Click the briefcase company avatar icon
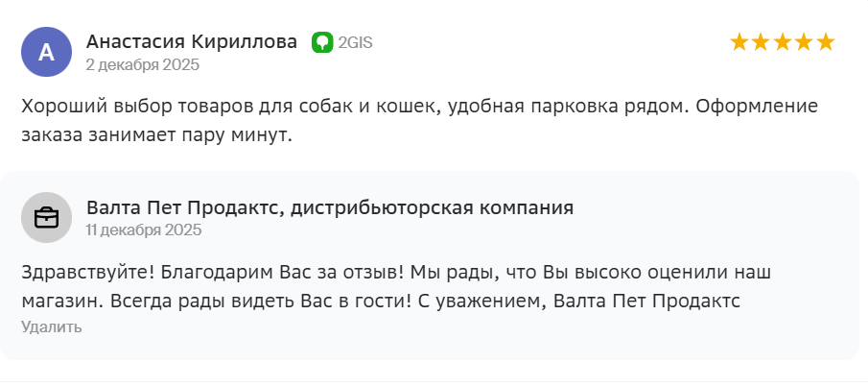Viewport: 868px width, 387px height. pyautogui.click(x=46, y=218)
